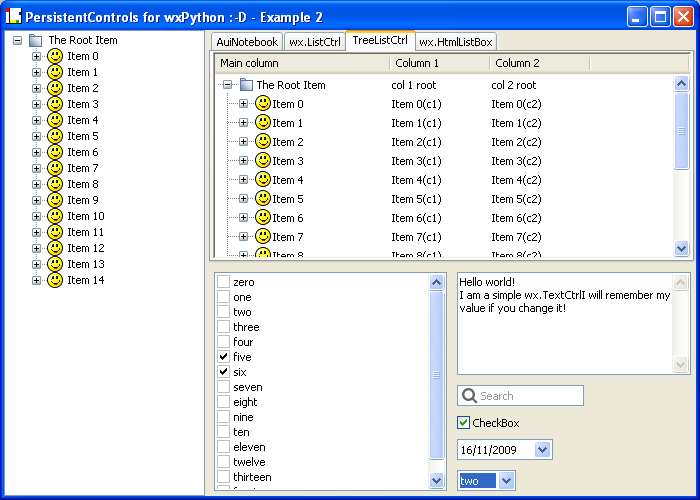Click the smiley icon of Item 9 in left tree

[55, 200]
